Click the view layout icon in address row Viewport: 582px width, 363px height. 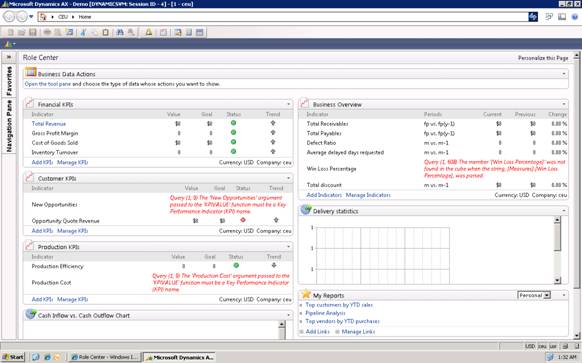[x=562, y=17]
